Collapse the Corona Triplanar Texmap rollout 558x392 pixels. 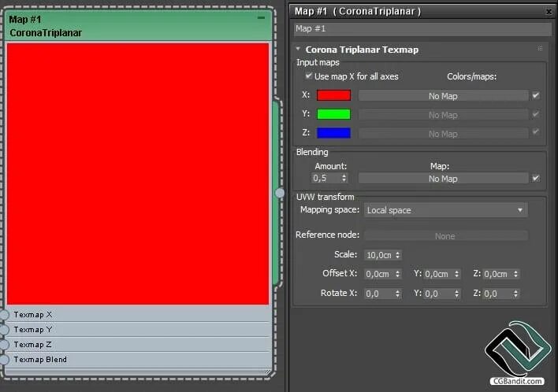click(x=298, y=49)
